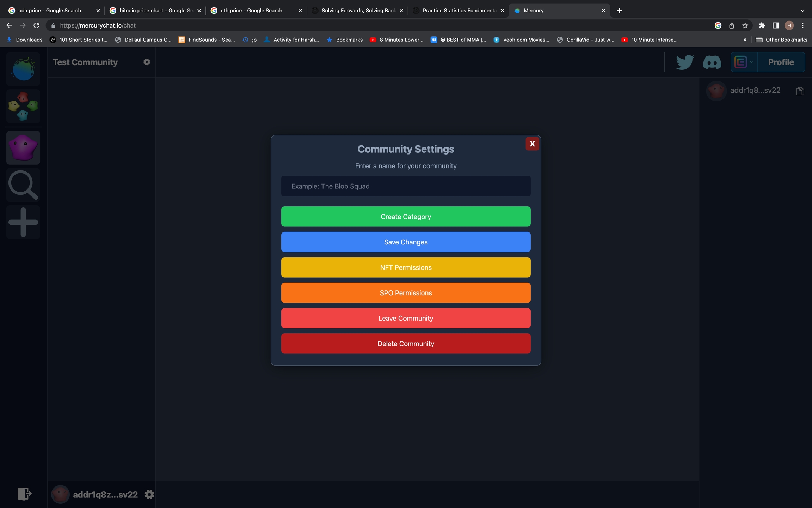Screen dimensions: 812x508
Task: Close Community Settings dialog with X
Action: [532, 144]
